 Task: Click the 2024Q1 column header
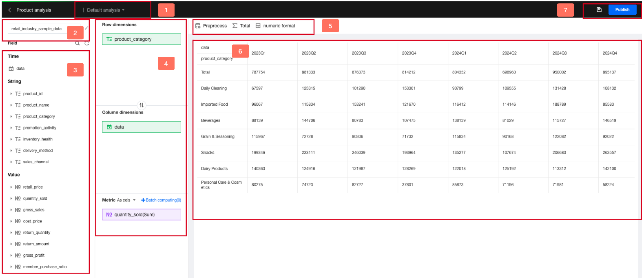tap(459, 53)
